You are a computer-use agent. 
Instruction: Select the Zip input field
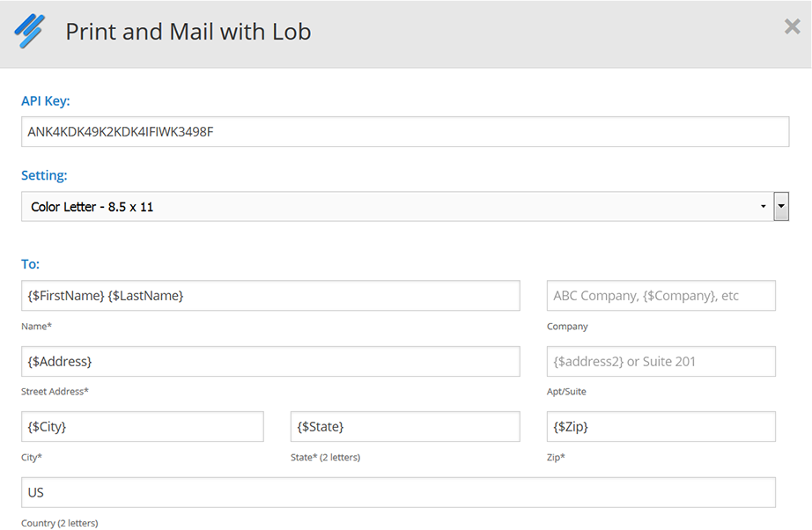(661, 427)
